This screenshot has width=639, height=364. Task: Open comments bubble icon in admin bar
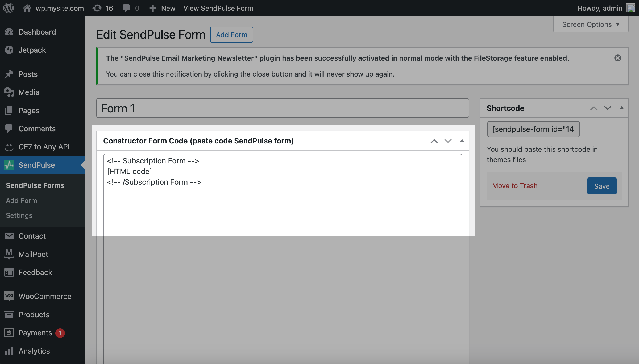point(126,8)
